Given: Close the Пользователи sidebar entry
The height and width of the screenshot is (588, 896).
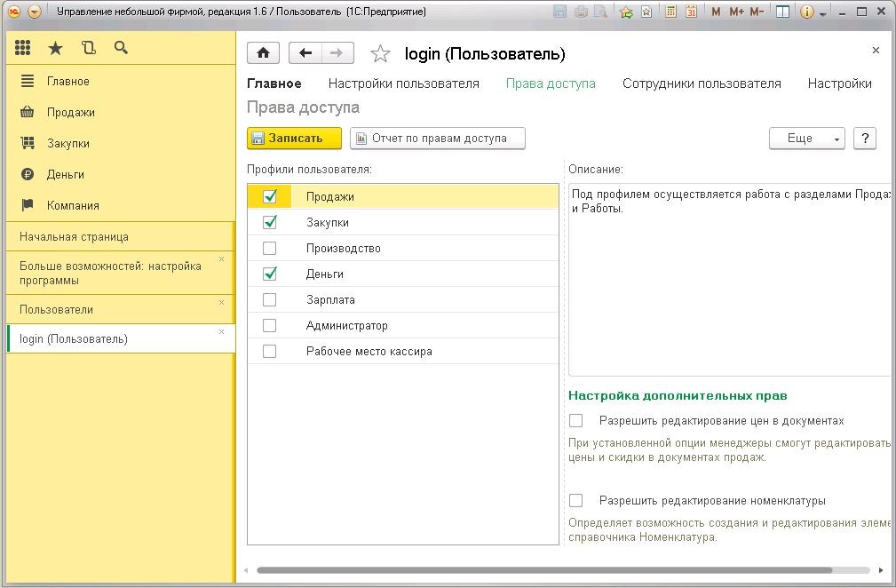Looking at the screenshot, I should point(222,302).
